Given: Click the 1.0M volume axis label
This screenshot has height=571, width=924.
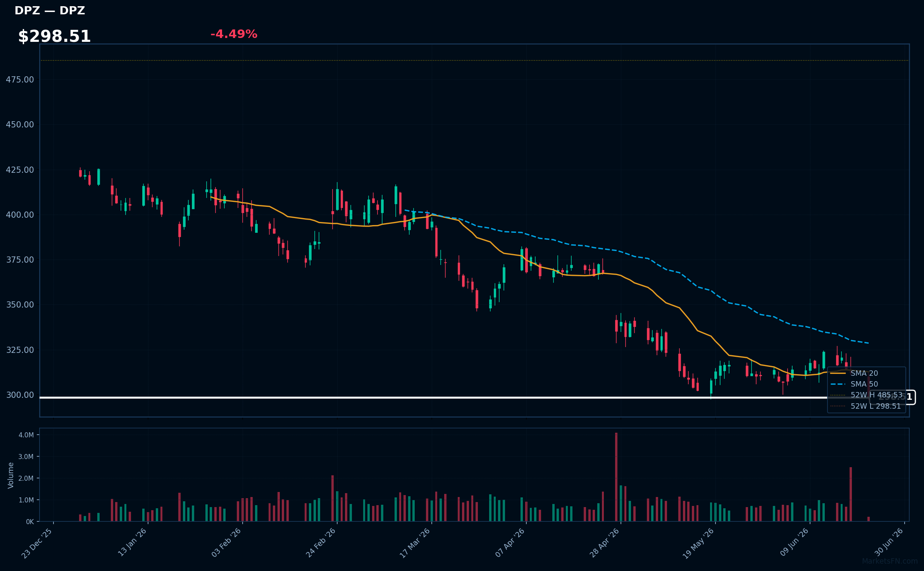Looking at the screenshot, I should pos(26,500).
